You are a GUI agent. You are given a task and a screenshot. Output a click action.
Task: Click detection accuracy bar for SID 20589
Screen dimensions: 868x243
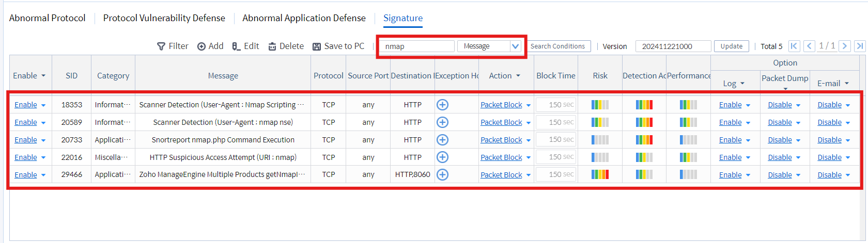point(644,122)
